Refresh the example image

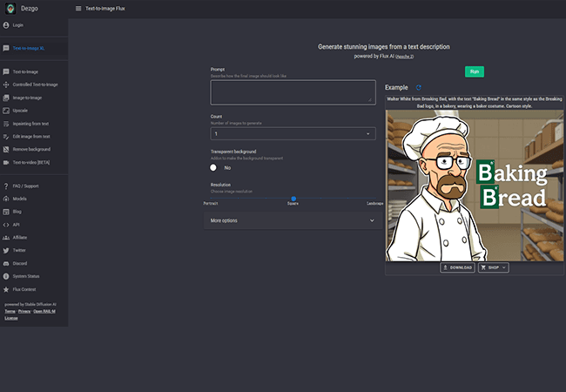pos(419,88)
